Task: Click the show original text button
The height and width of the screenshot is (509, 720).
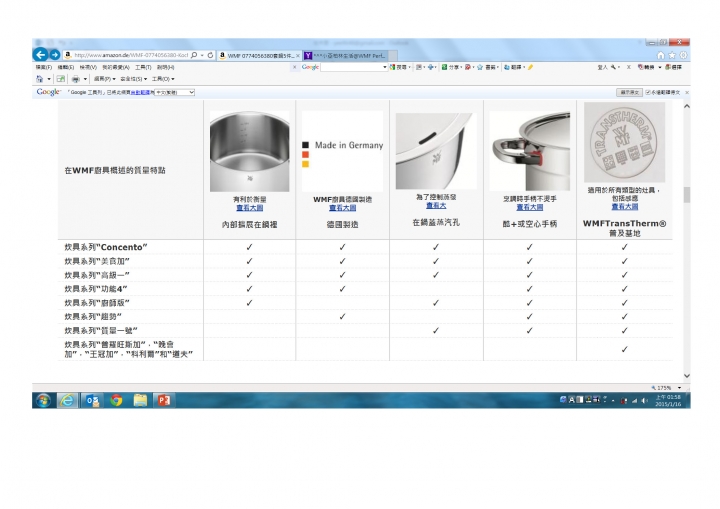Action: [x=629, y=92]
